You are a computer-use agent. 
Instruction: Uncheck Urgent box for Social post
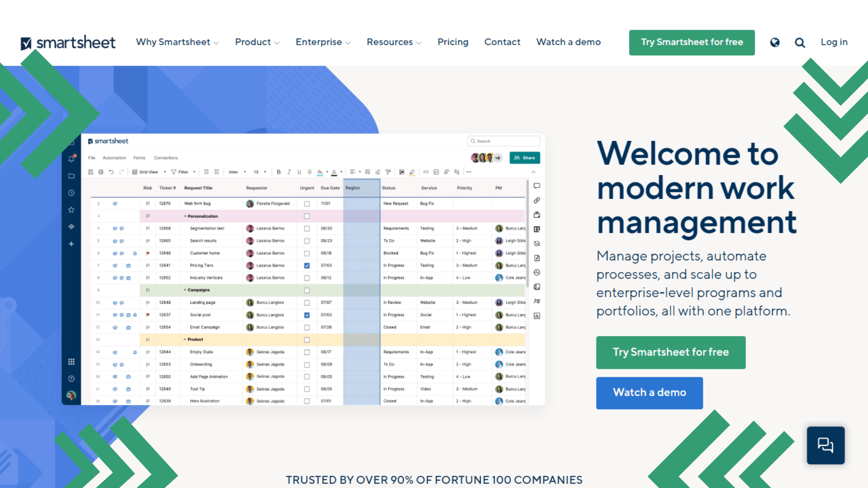tap(307, 315)
